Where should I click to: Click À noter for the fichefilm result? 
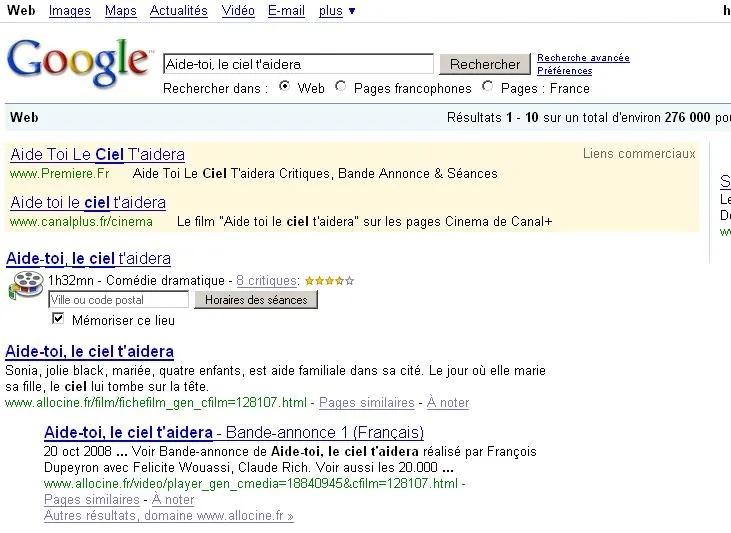point(448,402)
